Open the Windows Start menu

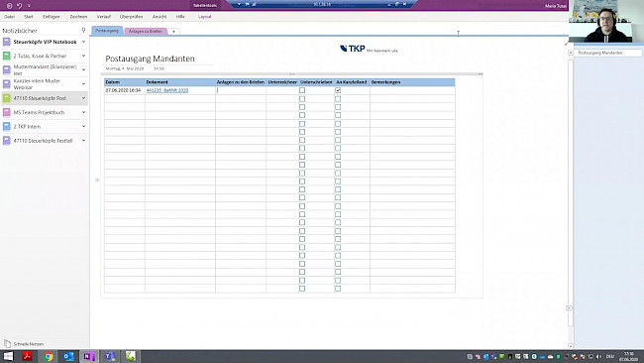pyautogui.click(x=8, y=356)
